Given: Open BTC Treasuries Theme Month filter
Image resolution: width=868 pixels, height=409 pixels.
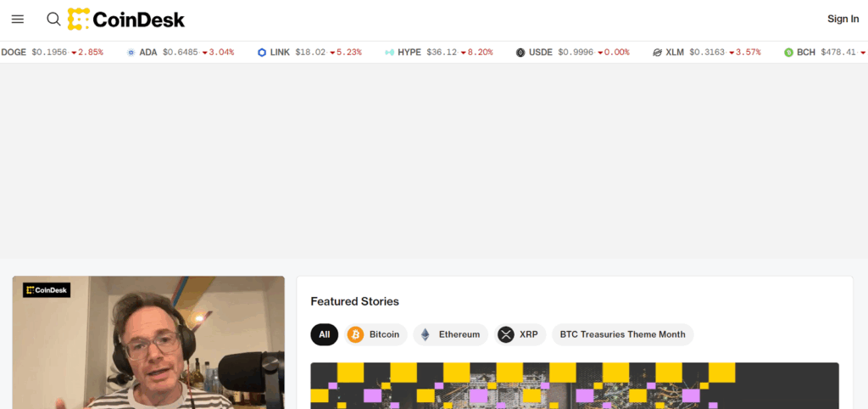Looking at the screenshot, I should click(623, 334).
